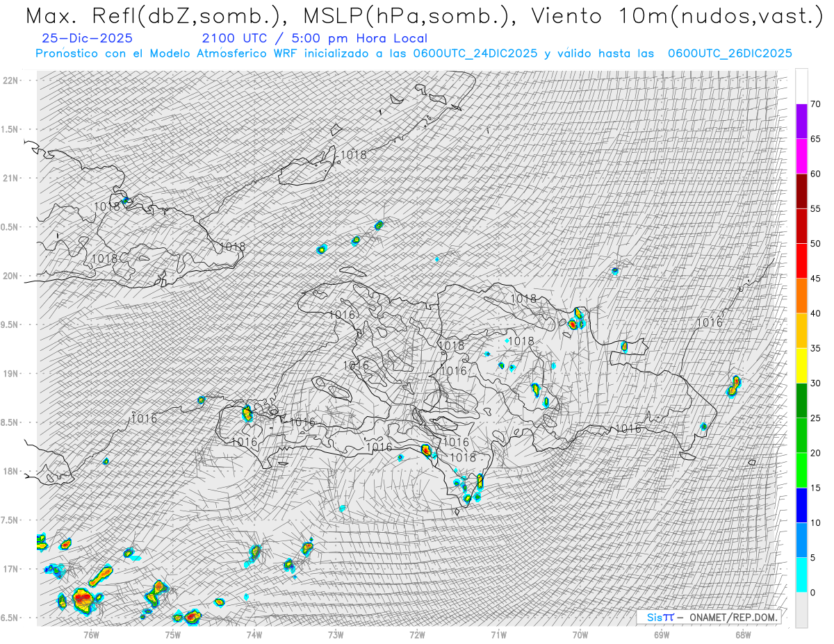
Task: Click the '17N' latitude axis label
Action: 10,569
